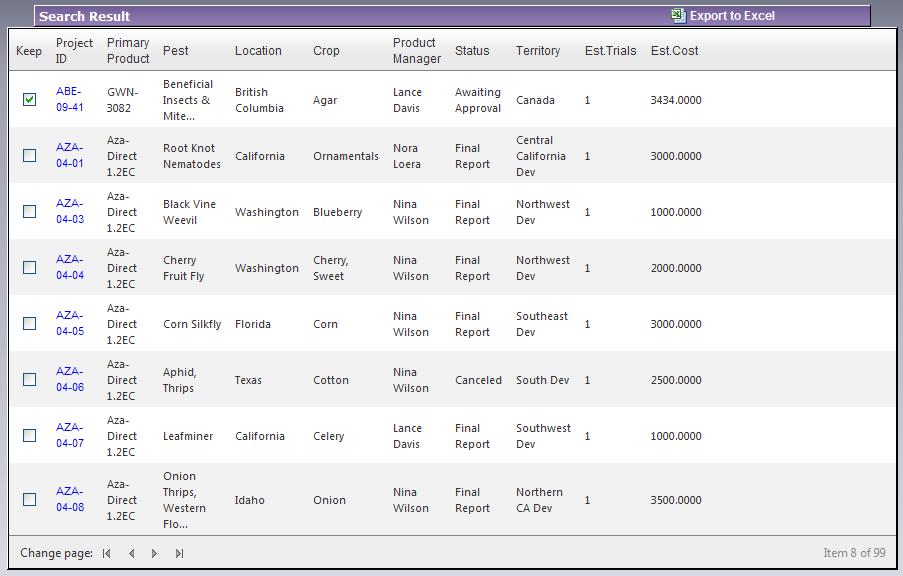Click the Est.Trials column header
Viewport: 903px width, 576px height.
610,51
